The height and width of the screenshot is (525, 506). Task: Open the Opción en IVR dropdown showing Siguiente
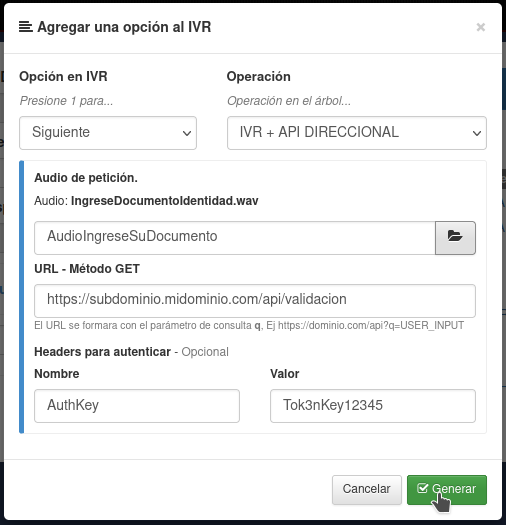click(108, 133)
